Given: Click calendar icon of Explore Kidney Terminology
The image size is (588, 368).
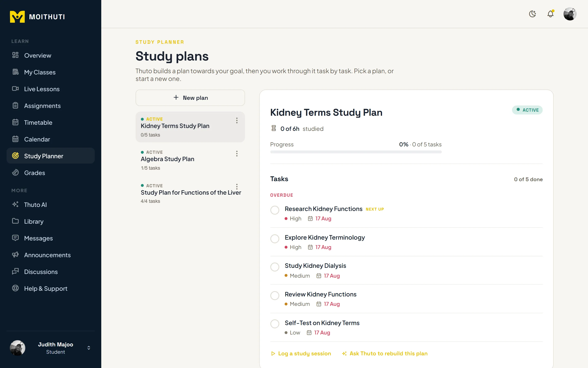Looking at the screenshot, I should point(310,247).
